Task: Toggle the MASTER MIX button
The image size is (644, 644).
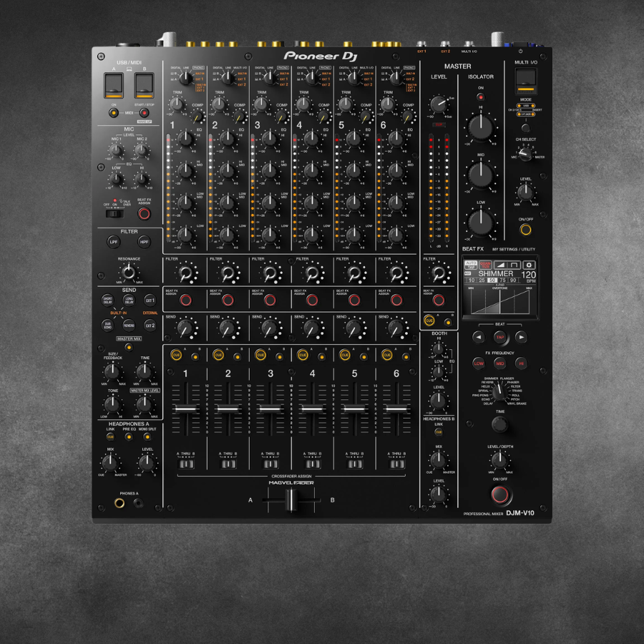Action: (x=129, y=347)
